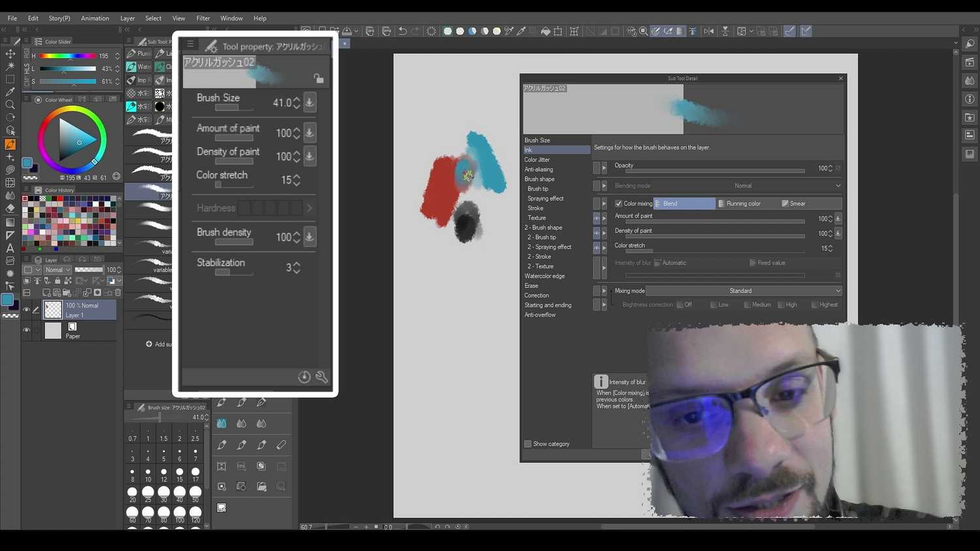
Task: Click the Amount of paint pressure settings icon
Action: [310, 133]
